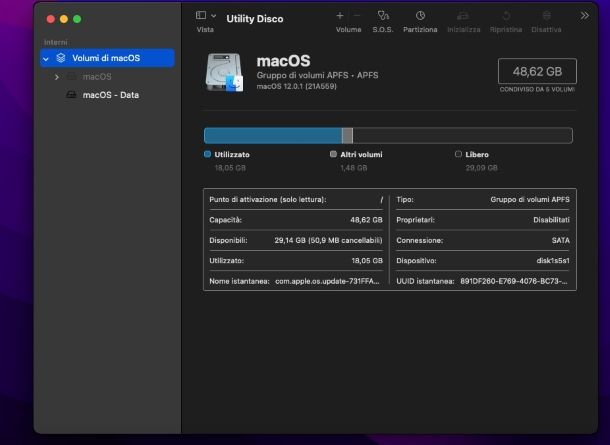Click the 1,48 GB Altri volumi value
The image size is (610, 445).
click(x=354, y=168)
